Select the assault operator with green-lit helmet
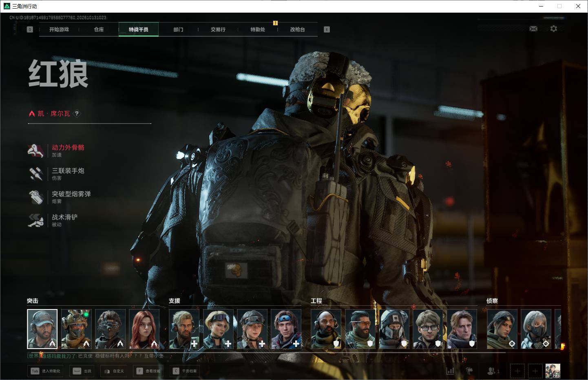The image size is (588, 380). pos(76,329)
